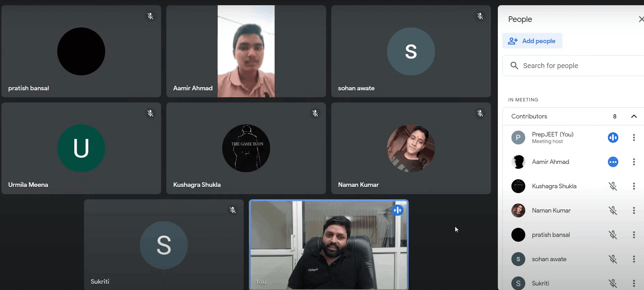Collapse the Contributors section chevron
The image size is (644, 290).
coord(634,116)
